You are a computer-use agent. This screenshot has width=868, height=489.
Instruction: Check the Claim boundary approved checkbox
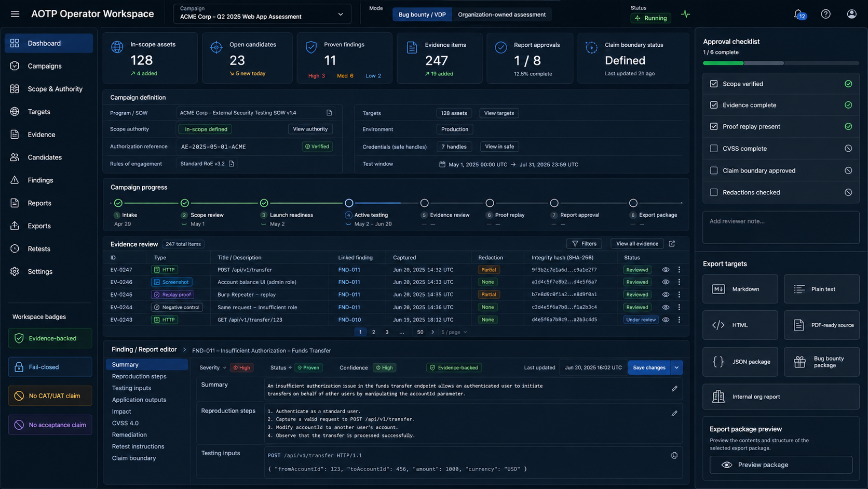[714, 170]
